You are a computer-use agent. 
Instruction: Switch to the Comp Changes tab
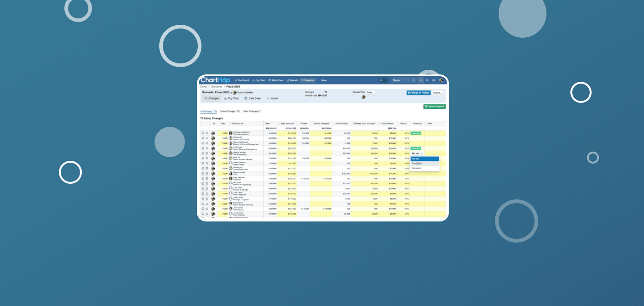coord(230,111)
